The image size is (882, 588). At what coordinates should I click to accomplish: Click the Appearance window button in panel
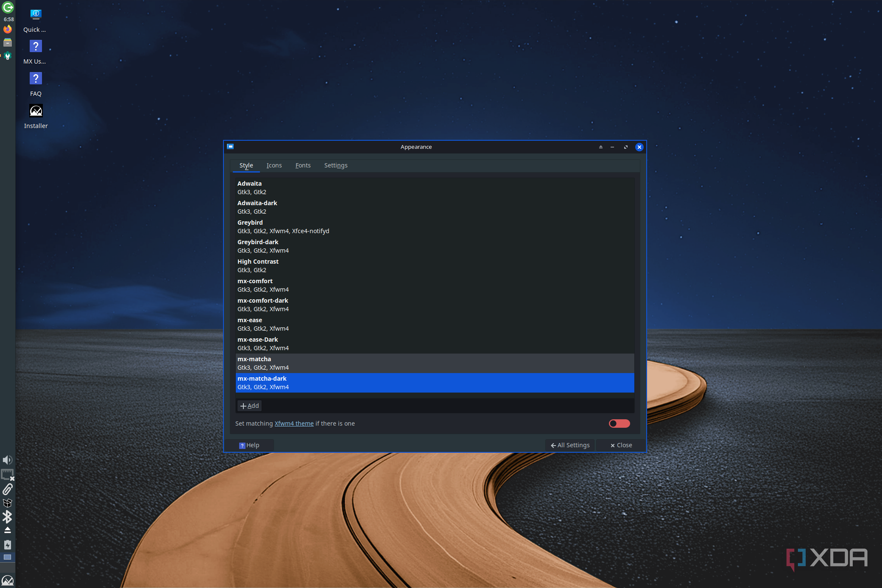tap(8, 557)
